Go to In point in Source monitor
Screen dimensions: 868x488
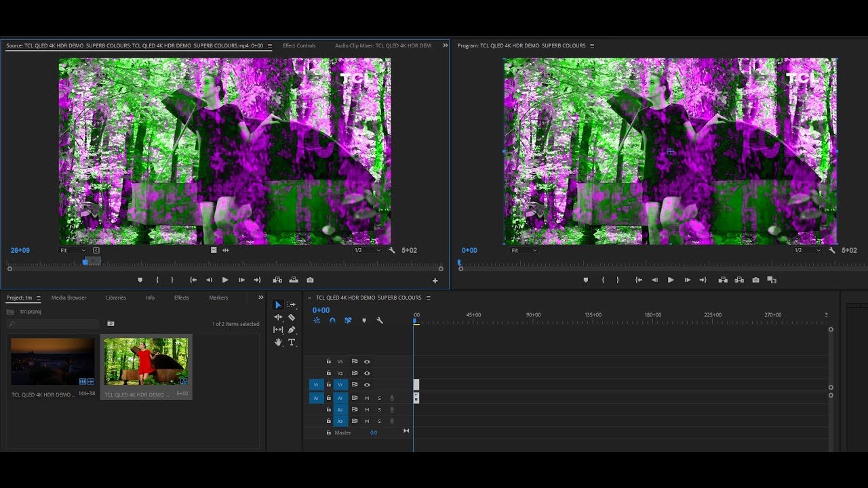pos(193,280)
